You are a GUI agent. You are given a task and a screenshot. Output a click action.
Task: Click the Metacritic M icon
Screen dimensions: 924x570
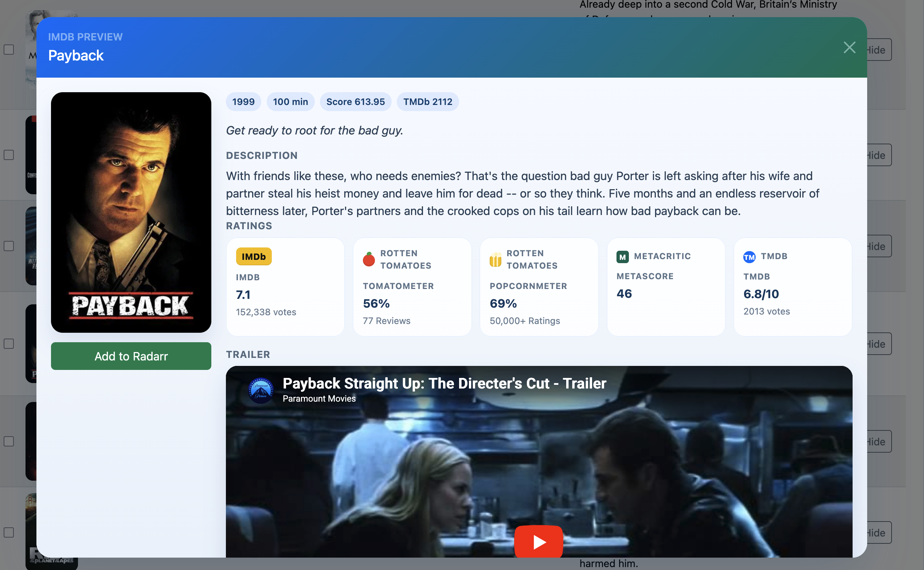pos(623,257)
